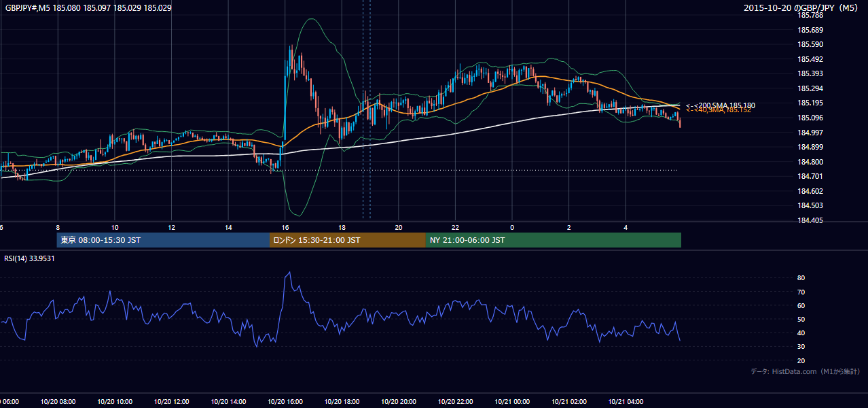This screenshot has height=408, width=868.
Task: Click price axis value 184.899
Action: 810,147
